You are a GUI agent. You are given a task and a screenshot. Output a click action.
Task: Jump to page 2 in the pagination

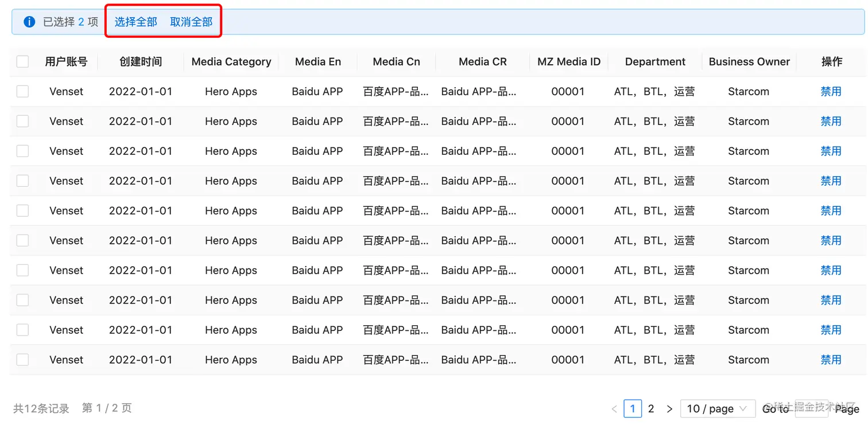[651, 408]
